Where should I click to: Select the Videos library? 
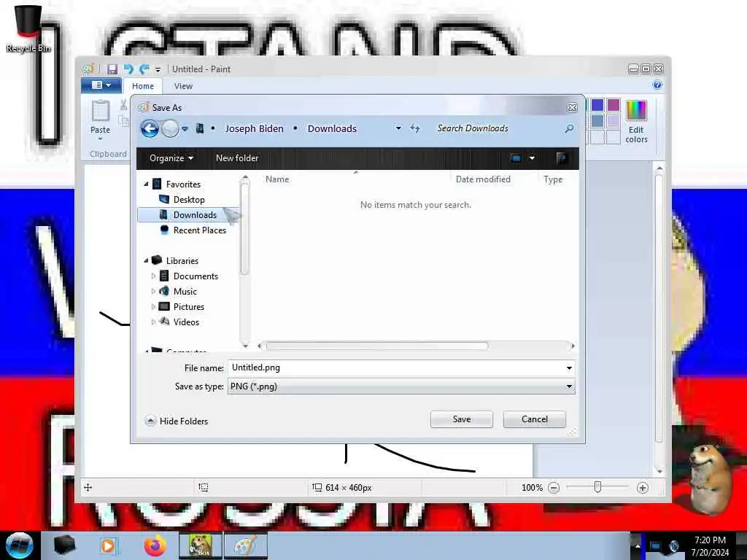[x=186, y=322]
